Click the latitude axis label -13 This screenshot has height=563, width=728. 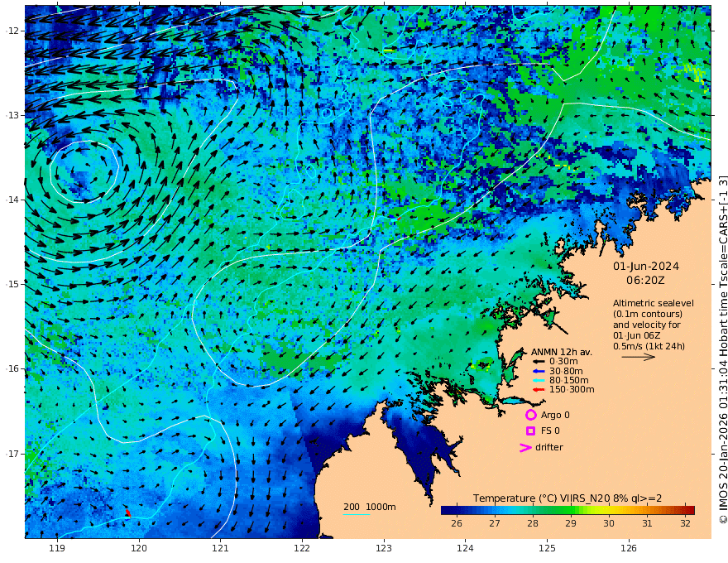point(12,115)
